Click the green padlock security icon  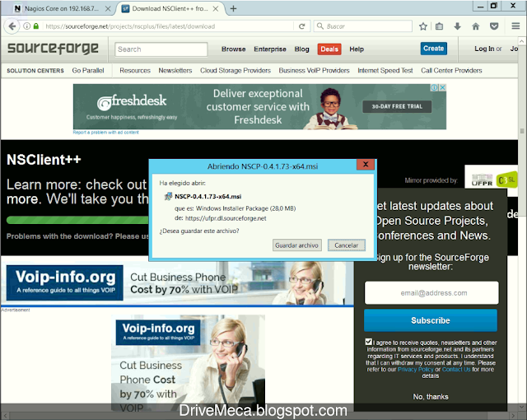pos(36,26)
